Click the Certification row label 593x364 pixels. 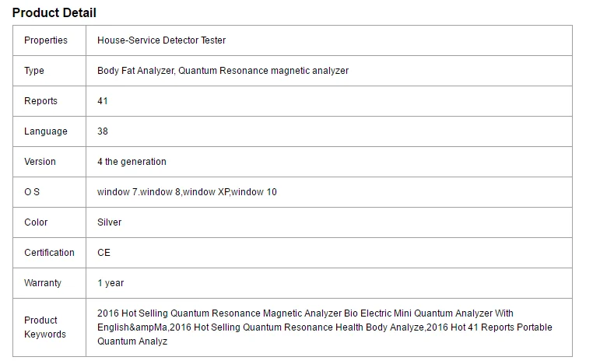pos(49,253)
